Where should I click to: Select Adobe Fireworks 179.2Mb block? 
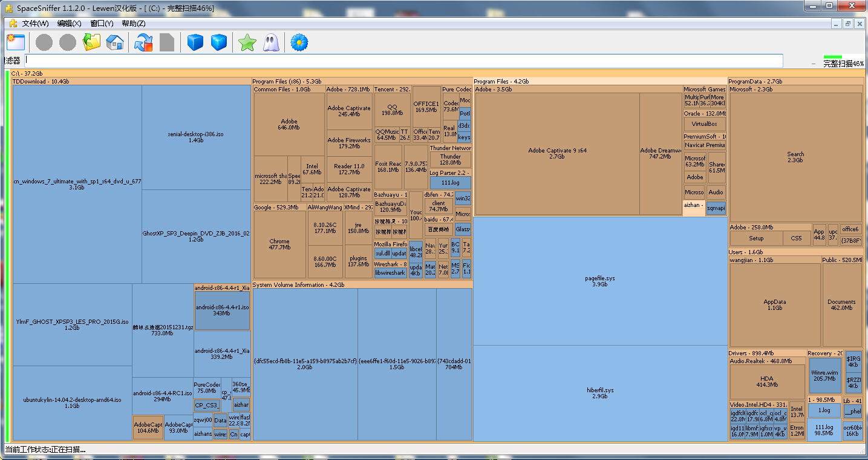coord(349,143)
